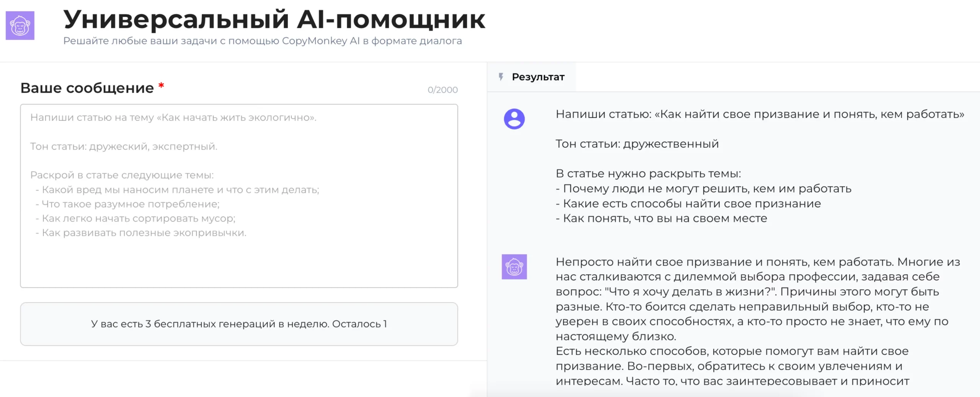The height and width of the screenshot is (397, 980).
Task: Click the user prompt line starting Напиши статью
Action: (x=759, y=114)
